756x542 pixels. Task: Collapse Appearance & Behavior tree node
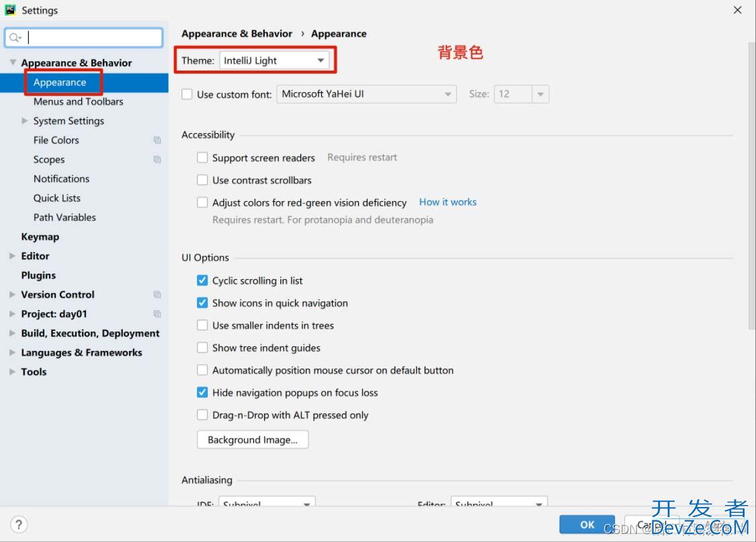click(x=13, y=63)
